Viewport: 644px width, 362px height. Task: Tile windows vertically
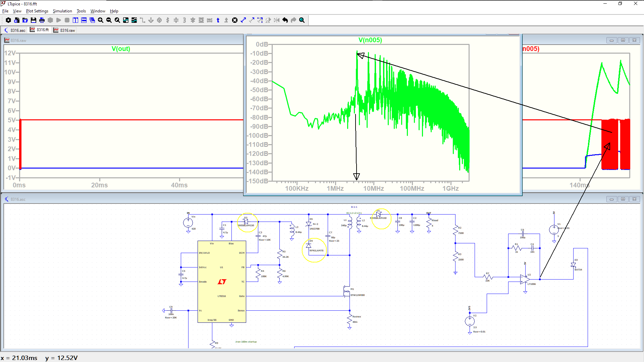(75, 20)
